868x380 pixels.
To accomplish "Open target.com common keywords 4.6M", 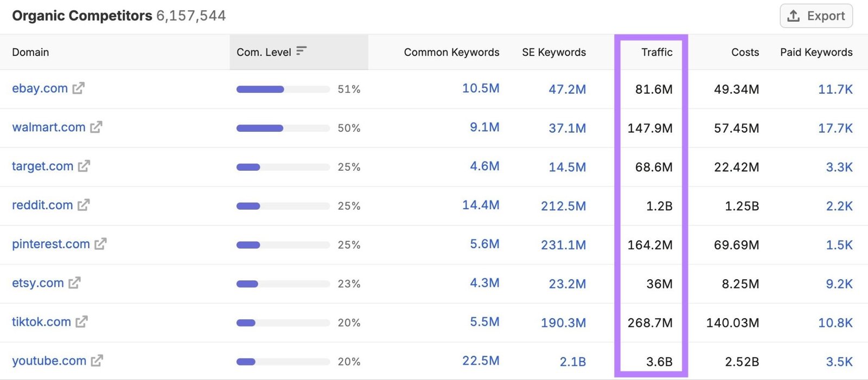I will click(484, 166).
